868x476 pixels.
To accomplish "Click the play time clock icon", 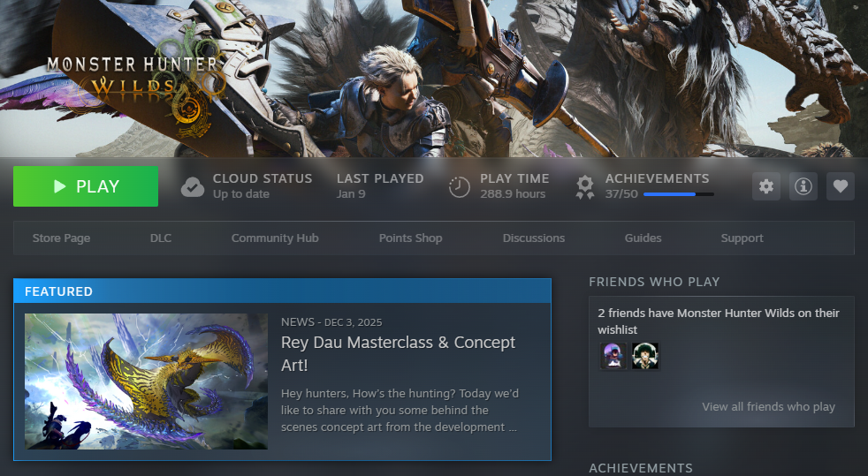I will pos(459,187).
